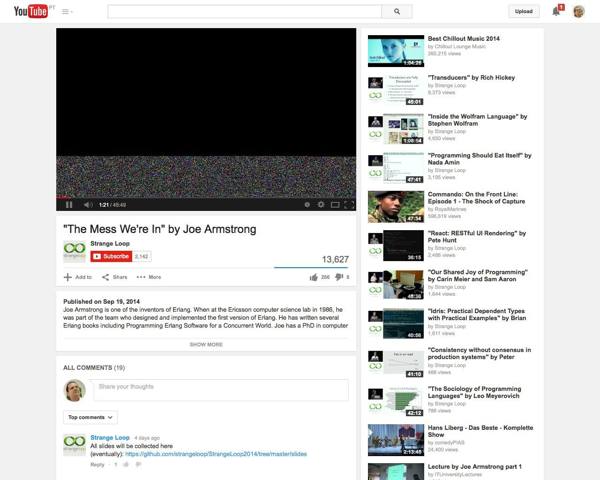Pause the video playback
The width and height of the screenshot is (600, 480).
point(69,205)
